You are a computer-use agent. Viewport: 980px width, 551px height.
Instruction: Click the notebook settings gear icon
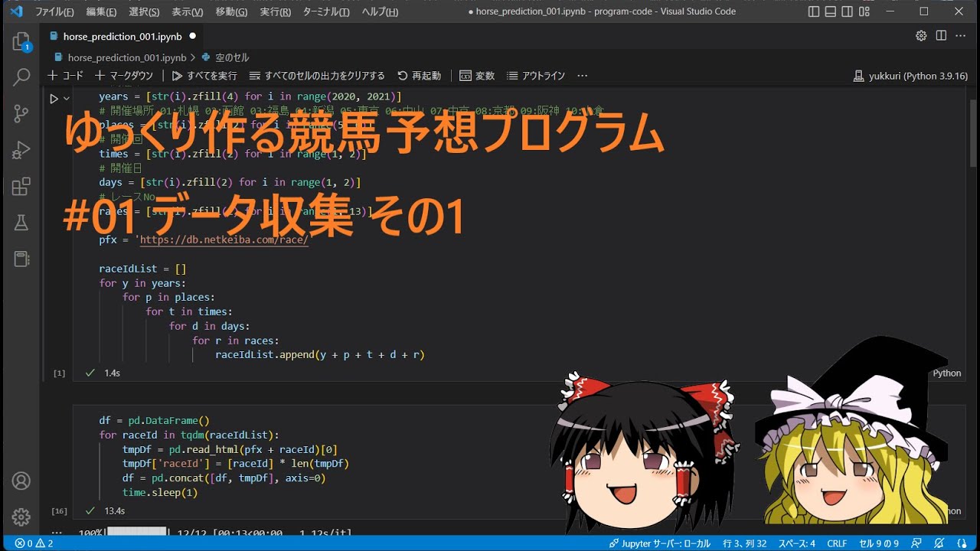(x=921, y=36)
